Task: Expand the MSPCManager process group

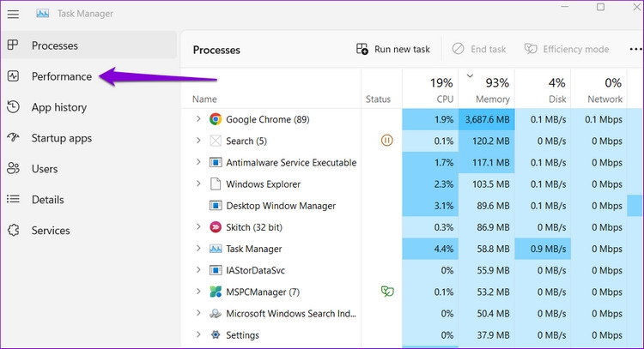Action: 198,292
